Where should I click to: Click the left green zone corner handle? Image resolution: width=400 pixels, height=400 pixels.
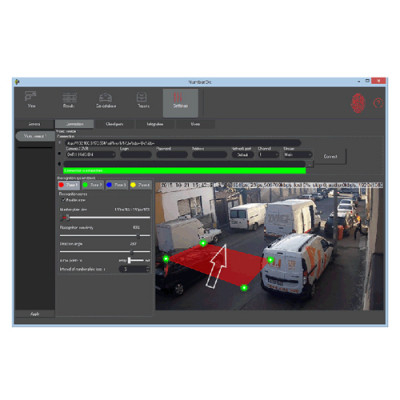pos(166,258)
